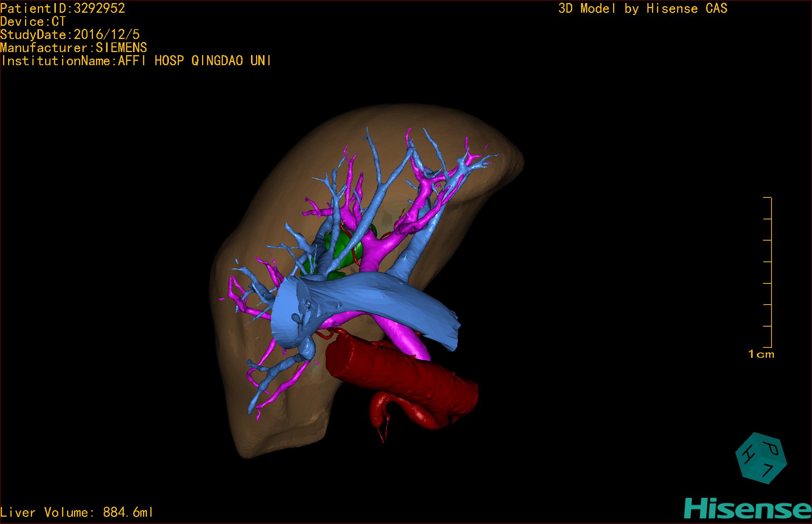Viewport: 812px width, 524px height.
Task: Click the PatientID text line
Action: pyautogui.click(x=63, y=8)
